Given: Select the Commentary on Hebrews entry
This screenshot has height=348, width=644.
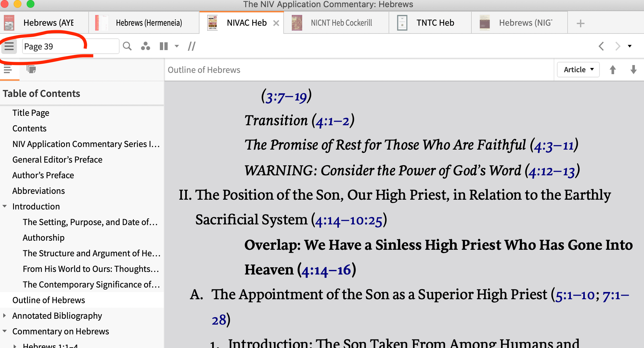Looking at the screenshot, I should (60, 331).
